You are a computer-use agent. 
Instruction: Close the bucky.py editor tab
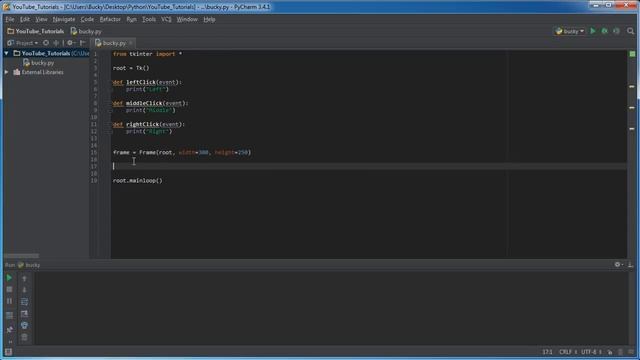click(131, 43)
